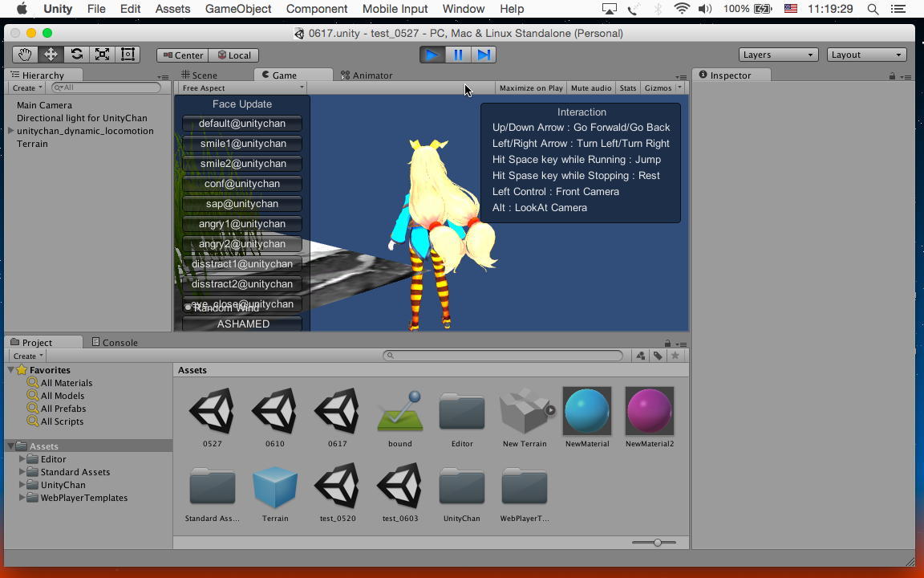
Task: Switch to the Scene tab
Action: tap(199, 75)
